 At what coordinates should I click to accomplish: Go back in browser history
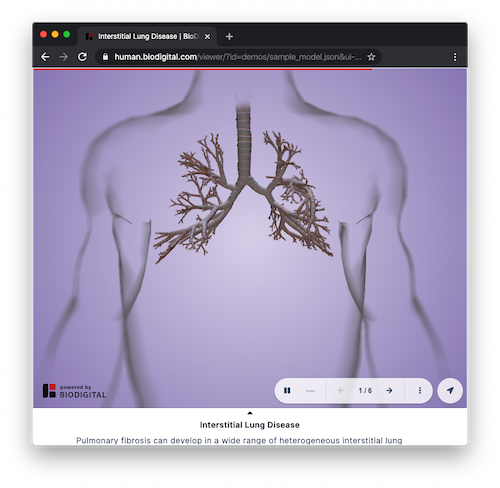click(45, 57)
